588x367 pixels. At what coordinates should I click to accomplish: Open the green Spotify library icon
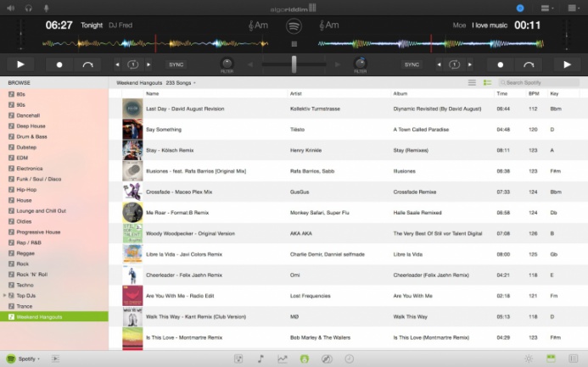305,359
